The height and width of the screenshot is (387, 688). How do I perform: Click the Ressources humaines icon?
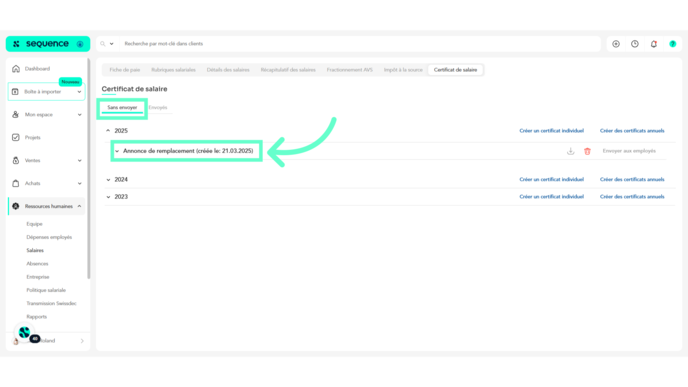click(x=16, y=206)
